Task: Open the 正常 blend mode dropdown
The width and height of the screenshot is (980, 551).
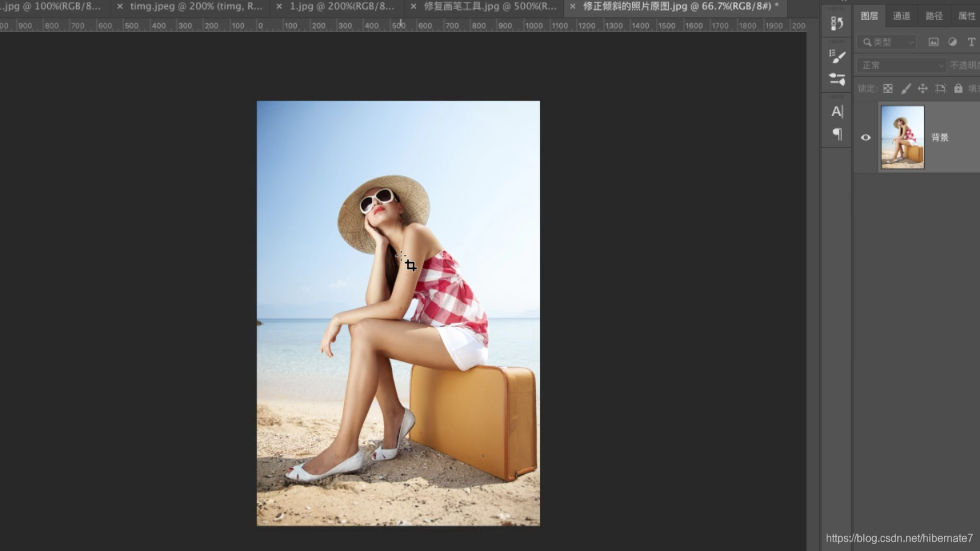Action: pos(901,65)
